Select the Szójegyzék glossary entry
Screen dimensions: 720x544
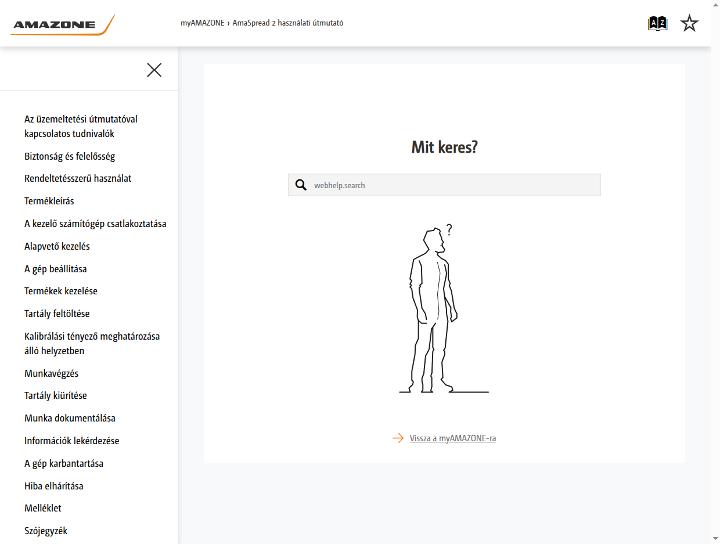click(46, 531)
